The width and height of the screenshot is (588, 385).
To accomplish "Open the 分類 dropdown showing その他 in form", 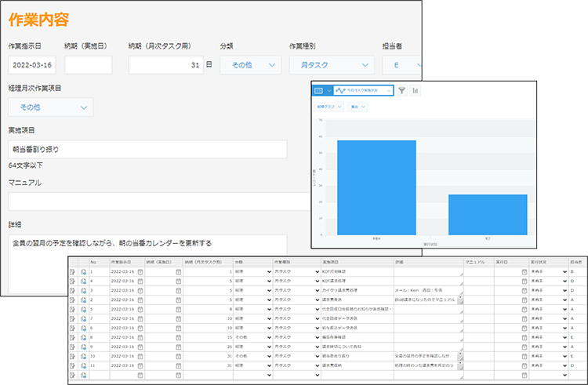I will 251,65.
